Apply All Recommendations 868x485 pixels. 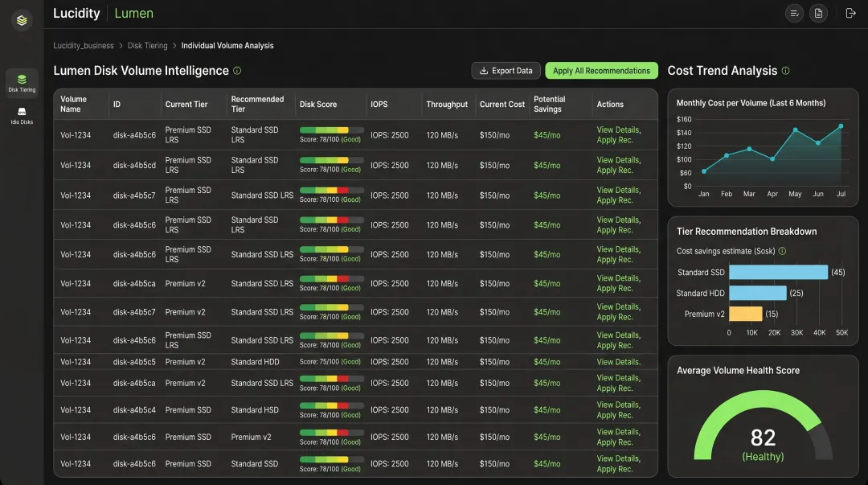[x=601, y=71]
